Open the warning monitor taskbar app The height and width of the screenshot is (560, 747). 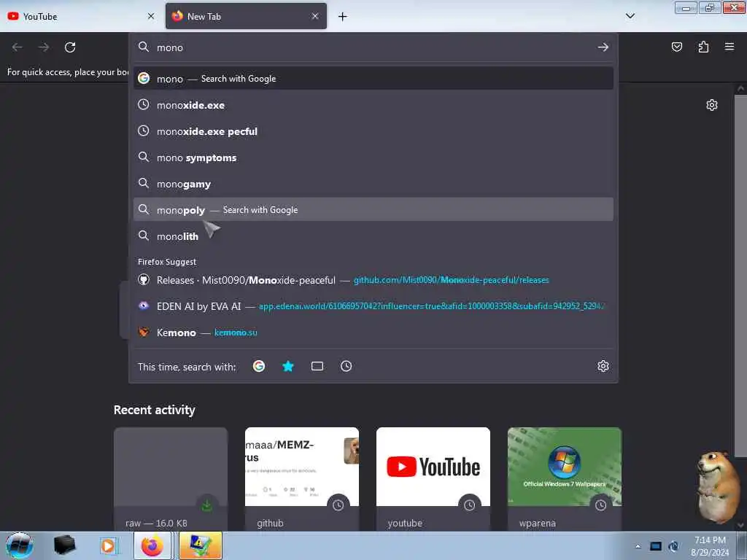click(x=201, y=545)
